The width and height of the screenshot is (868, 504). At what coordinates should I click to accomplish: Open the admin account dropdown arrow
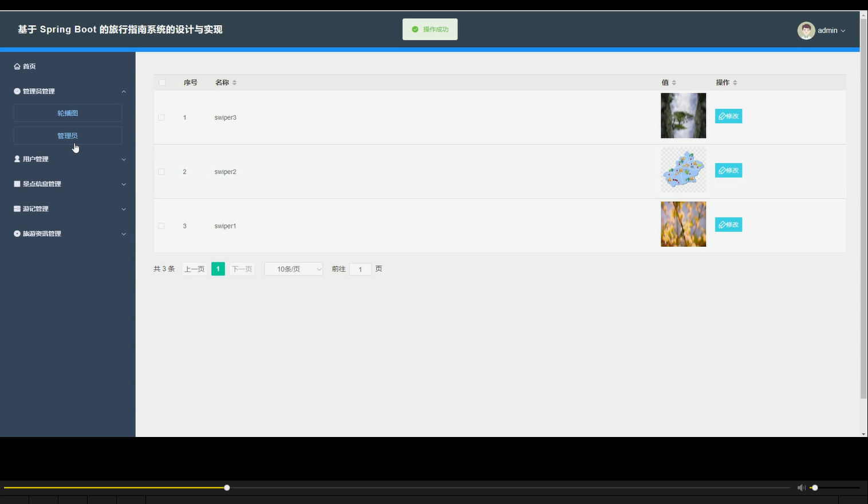[x=843, y=31]
